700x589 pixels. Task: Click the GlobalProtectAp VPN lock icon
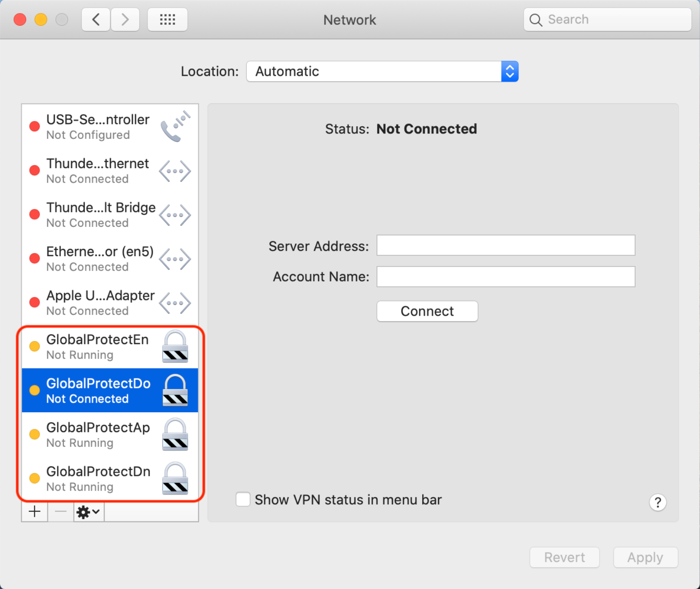175,434
